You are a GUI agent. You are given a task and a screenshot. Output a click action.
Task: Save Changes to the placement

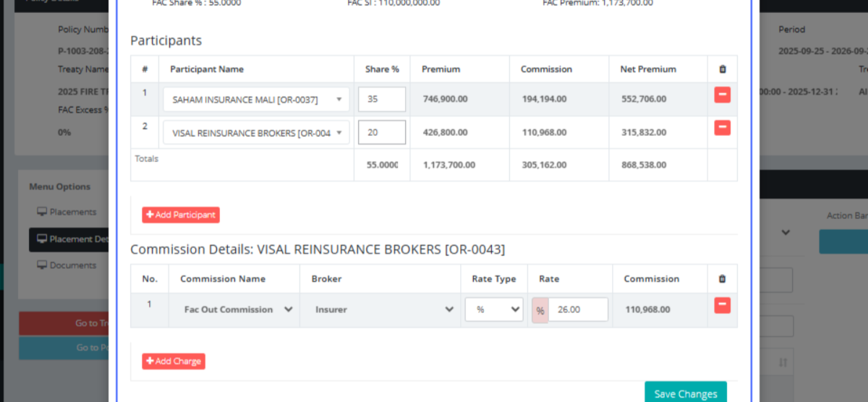(x=685, y=393)
